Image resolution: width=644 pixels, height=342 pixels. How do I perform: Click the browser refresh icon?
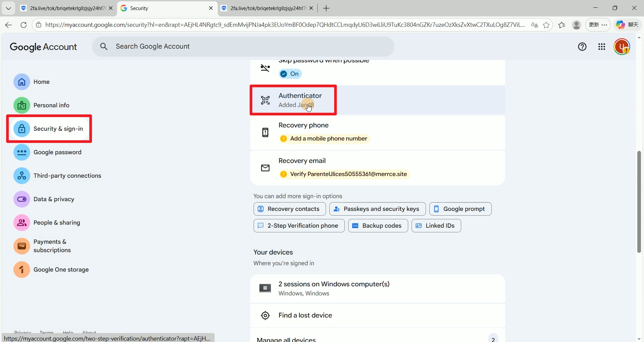tap(23, 25)
